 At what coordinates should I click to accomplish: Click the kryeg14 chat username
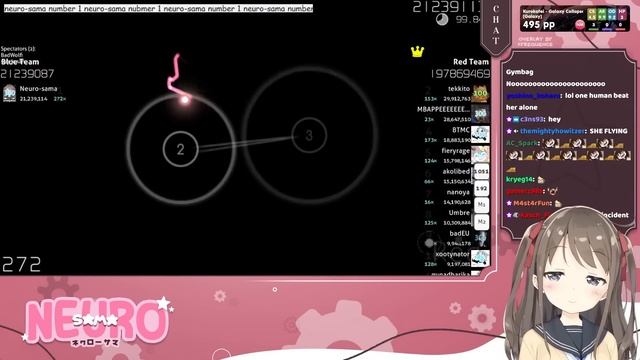tap(520, 179)
